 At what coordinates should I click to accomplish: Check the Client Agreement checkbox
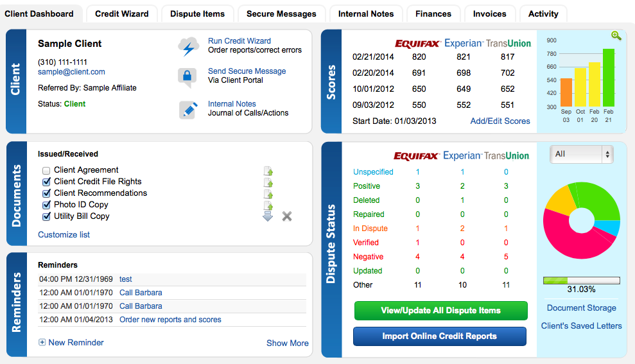(46, 171)
